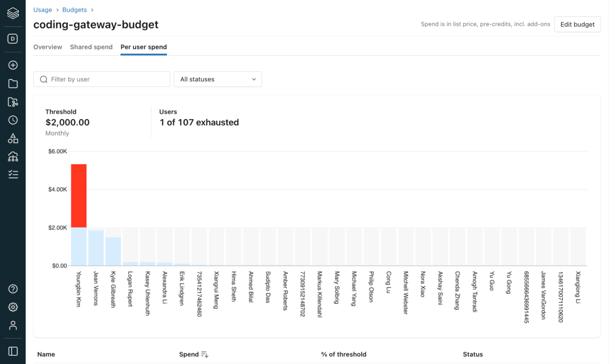Open the Catalog shapes icon
Screen dimensions: 609x364
[13, 138]
